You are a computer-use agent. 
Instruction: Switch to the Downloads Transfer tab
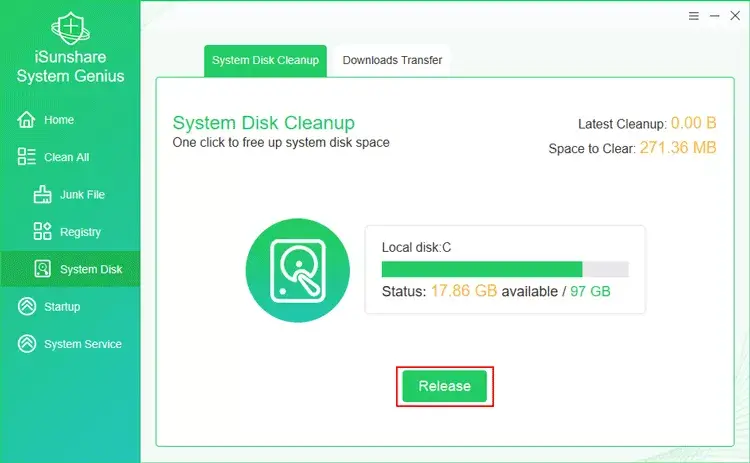[392, 61]
